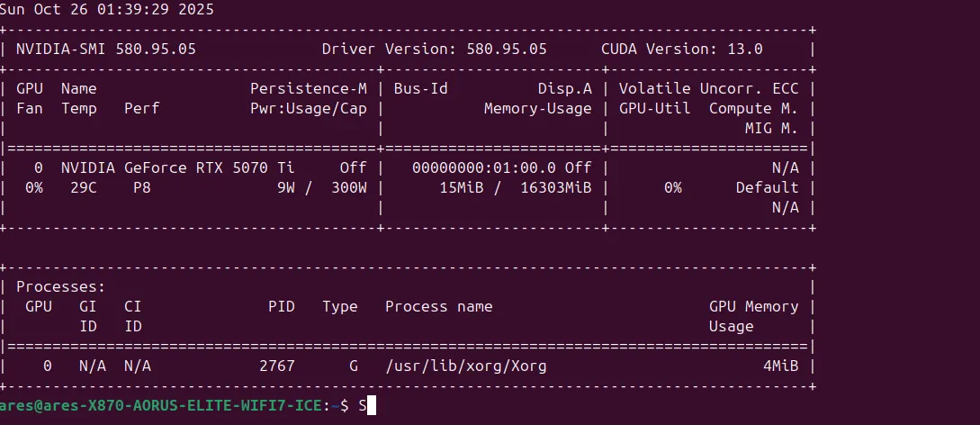The image size is (980, 425).
Task: Click the /usr/lib/xorg/Xorg process name
Action: click(465, 366)
